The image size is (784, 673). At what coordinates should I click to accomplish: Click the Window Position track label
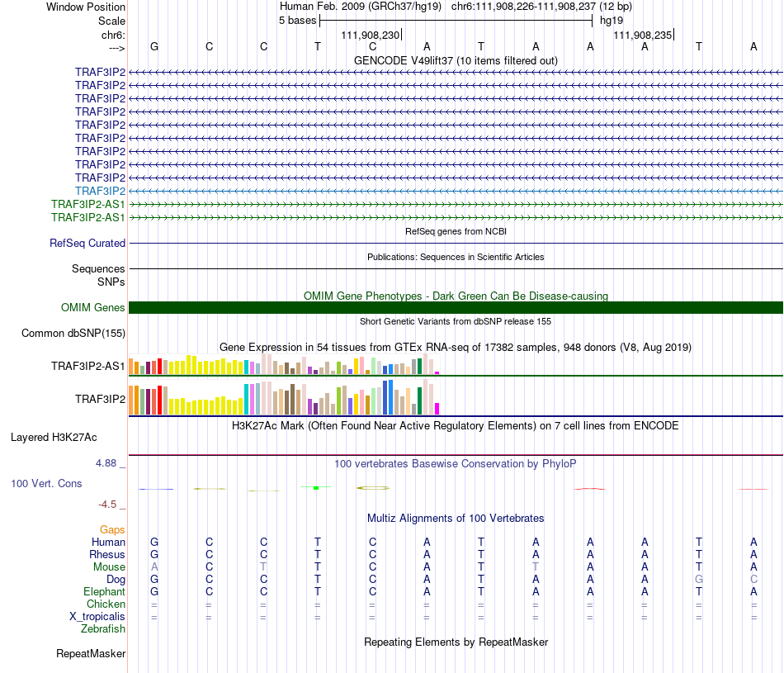[x=86, y=7]
